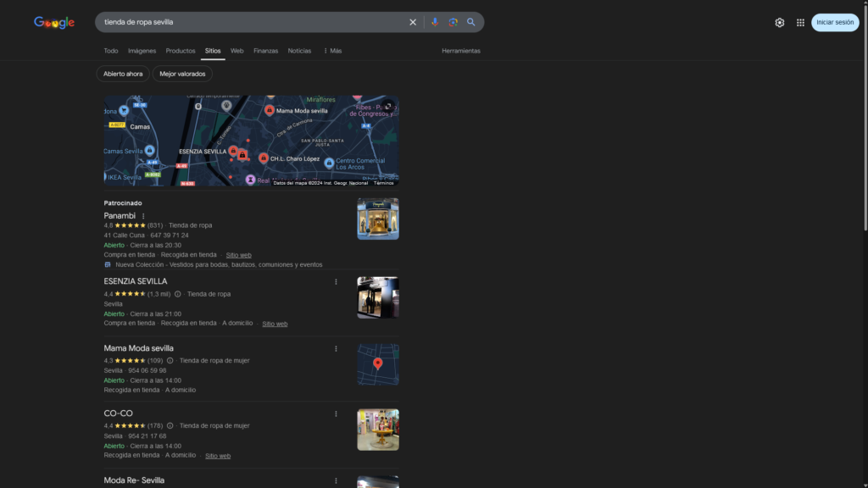Screen dimensions: 868x488
Task: Click the search field text
Action: (x=138, y=22)
